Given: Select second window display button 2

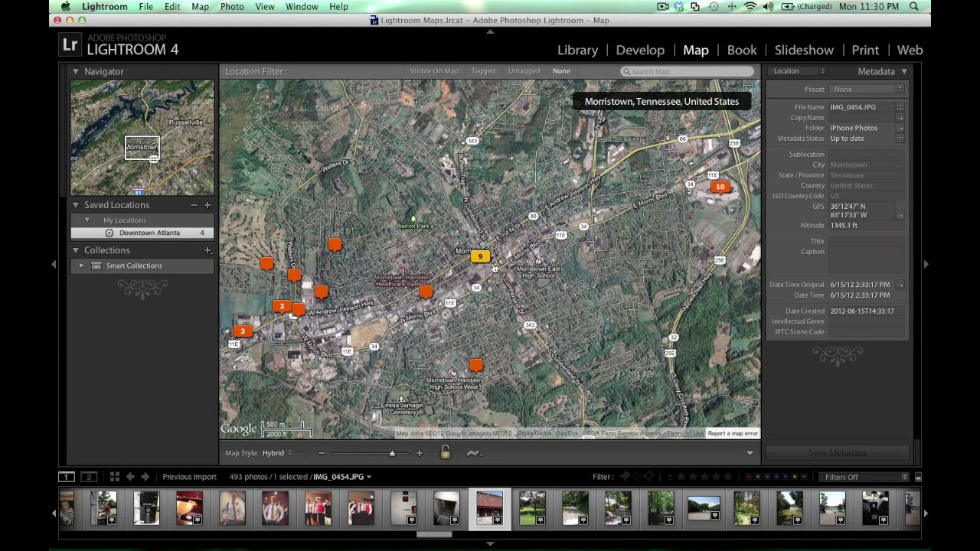Looking at the screenshot, I should (x=89, y=477).
